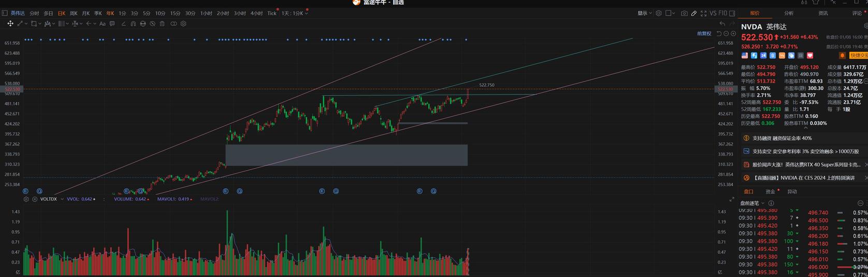Expand the volume pane to full size
Viewport: 868px width, 277px height.
coord(732,199)
